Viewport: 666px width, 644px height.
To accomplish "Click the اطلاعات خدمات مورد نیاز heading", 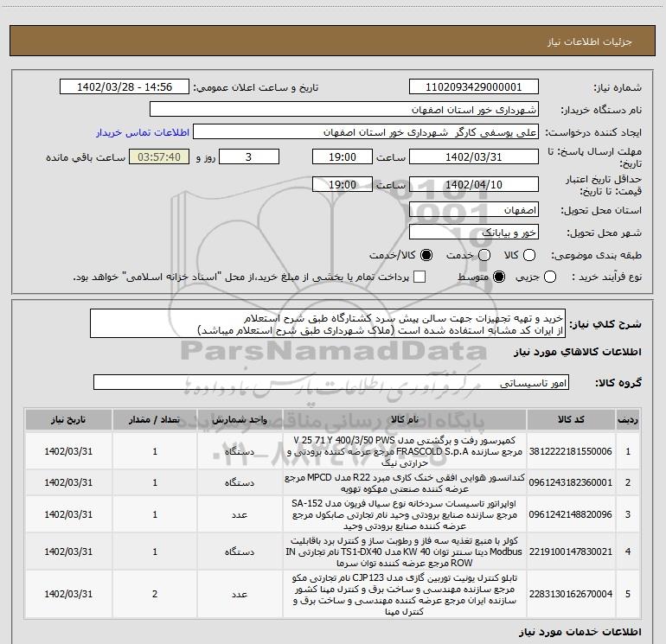I will click(580, 632).
